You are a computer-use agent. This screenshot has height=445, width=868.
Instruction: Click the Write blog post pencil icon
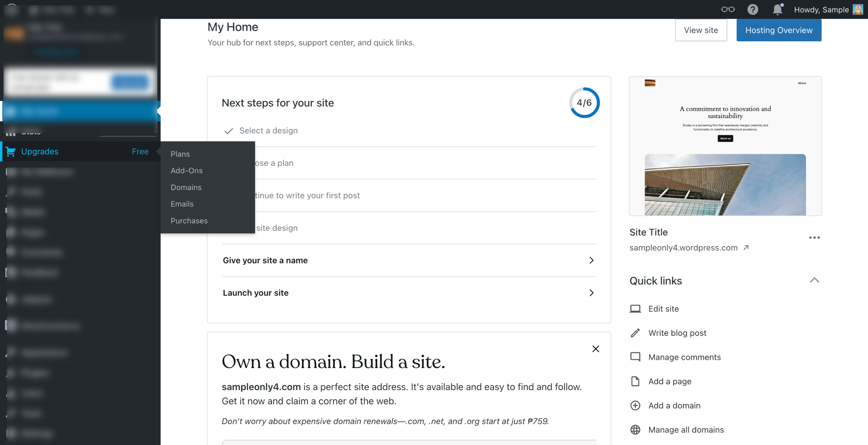coord(635,333)
